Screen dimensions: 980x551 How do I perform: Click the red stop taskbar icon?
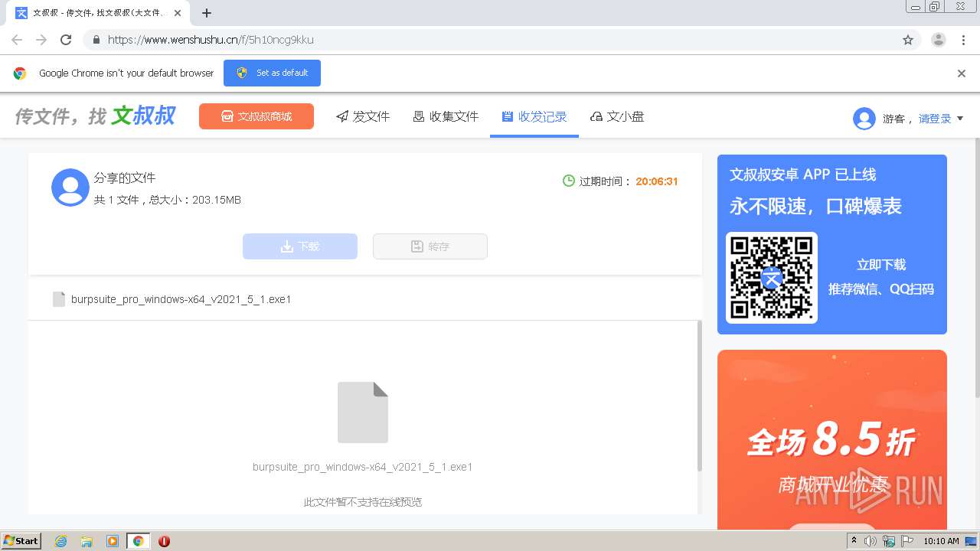(x=164, y=541)
